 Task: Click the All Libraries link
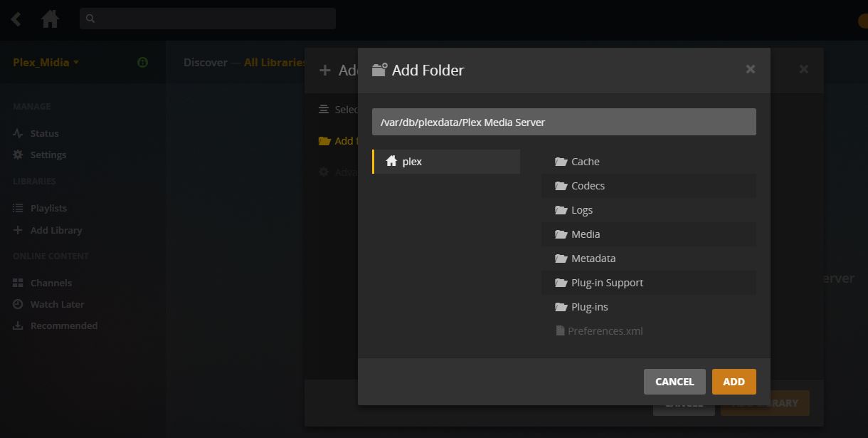pos(275,63)
